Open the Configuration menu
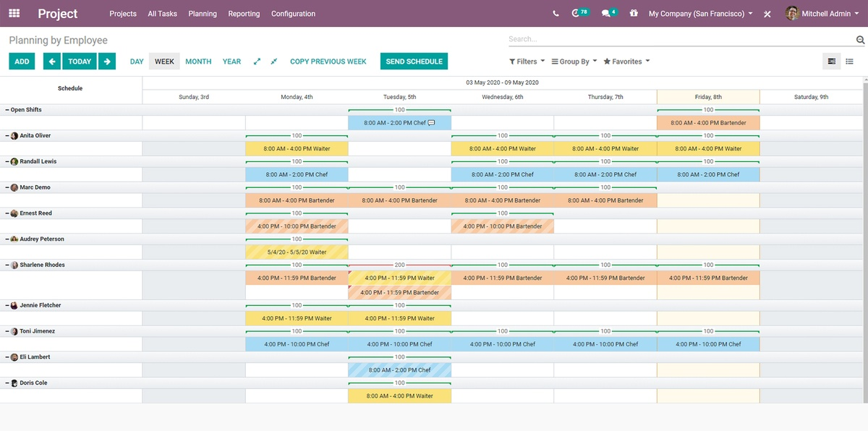This screenshot has height=431, width=868. tap(293, 14)
